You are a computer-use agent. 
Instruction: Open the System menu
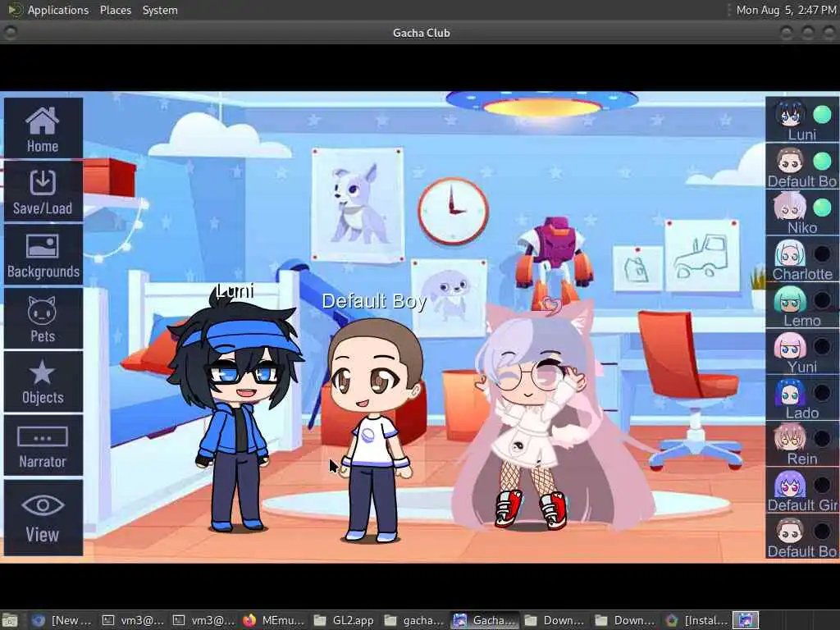click(160, 10)
